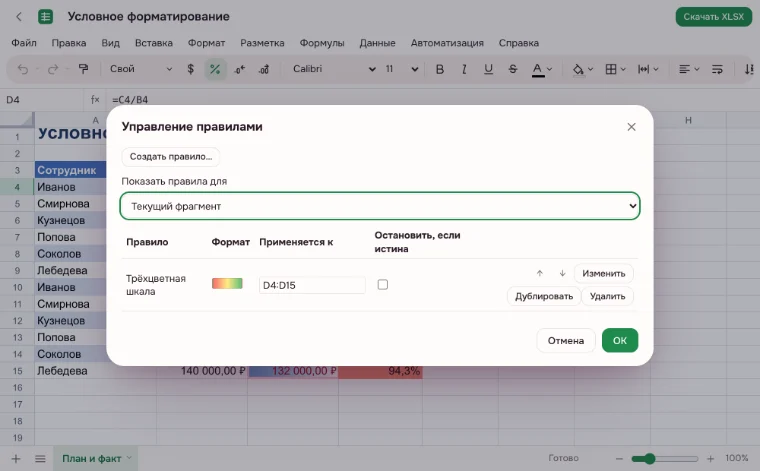The image size is (760, 471).
Task: Zoom out with the minus icon
Action: (x=619, y=458)
